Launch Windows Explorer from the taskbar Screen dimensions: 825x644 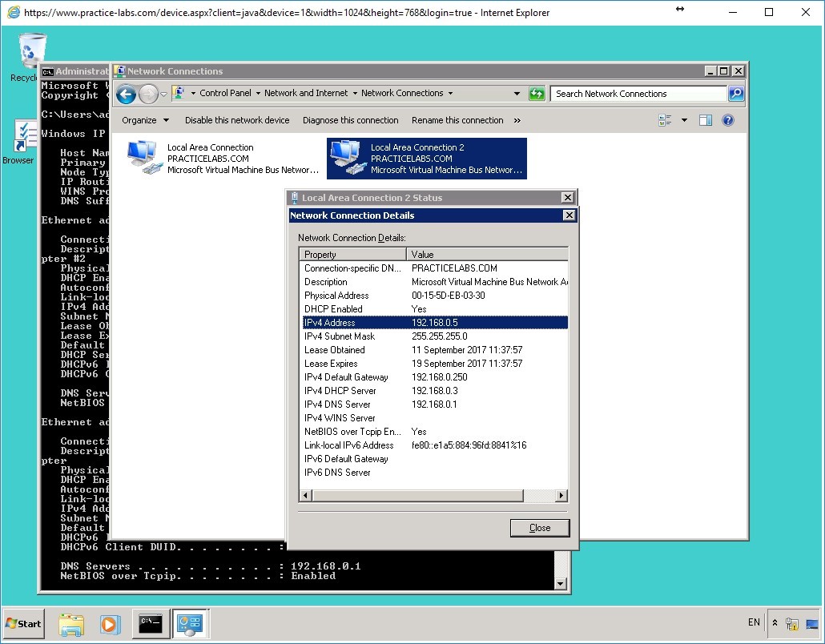click(72, 623)
